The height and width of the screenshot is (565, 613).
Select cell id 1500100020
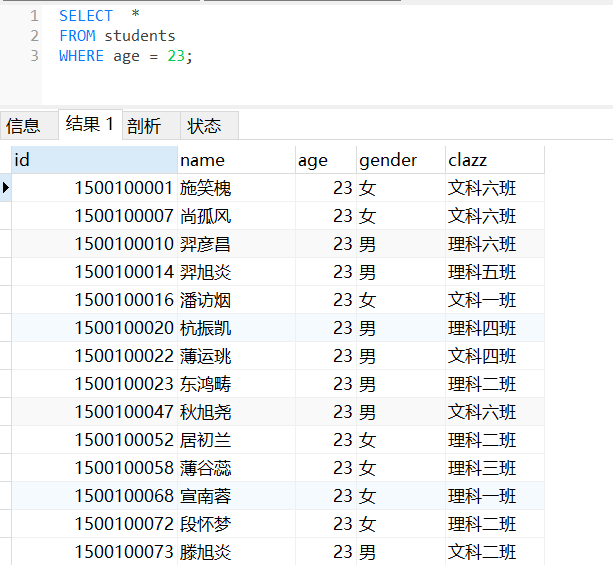click(x=95, y=328)
